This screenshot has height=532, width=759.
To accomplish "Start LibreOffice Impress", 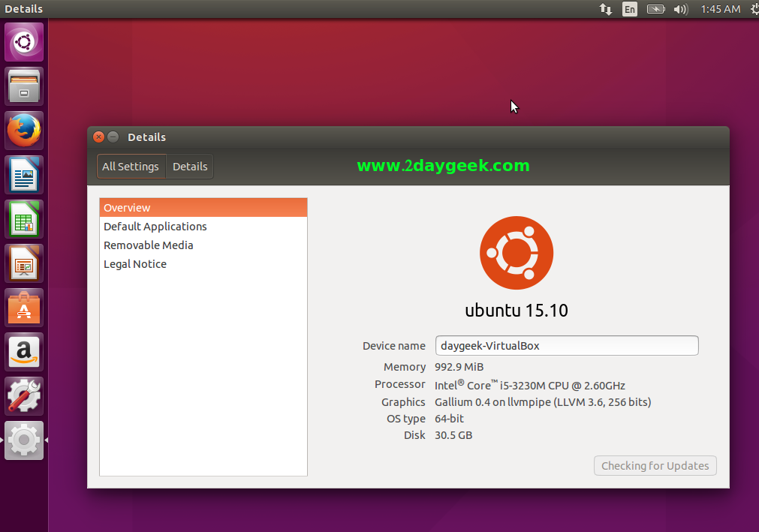I will (24, 263).
